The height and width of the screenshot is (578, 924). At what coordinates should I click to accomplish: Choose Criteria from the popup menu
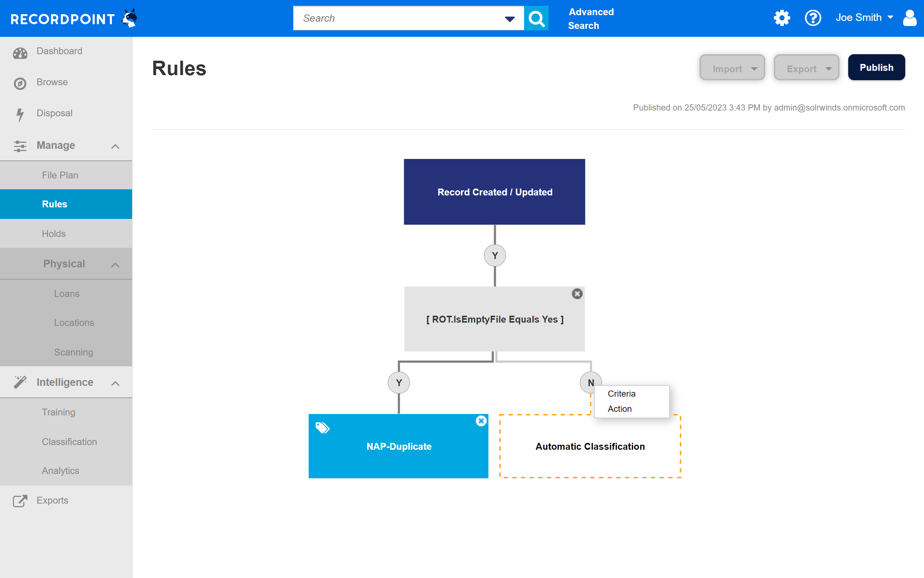(x=621, y=393)
